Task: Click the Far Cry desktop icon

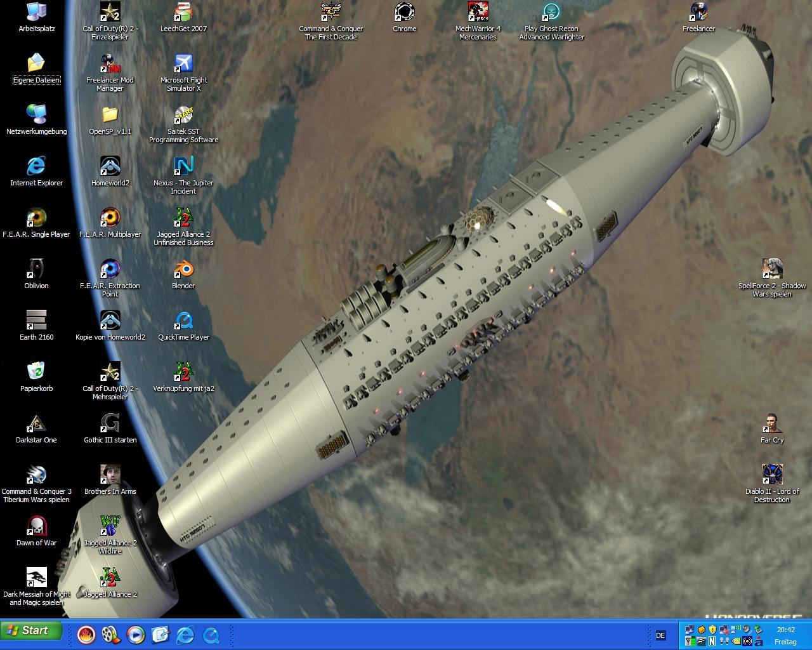Action: tap(771, 424)
